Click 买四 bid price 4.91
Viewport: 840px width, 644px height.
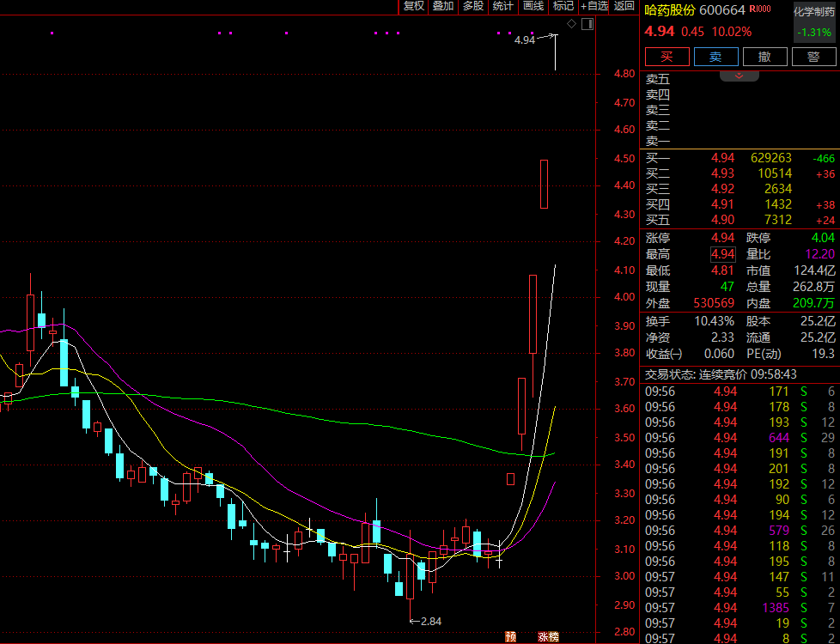click(x=722, y=204)
